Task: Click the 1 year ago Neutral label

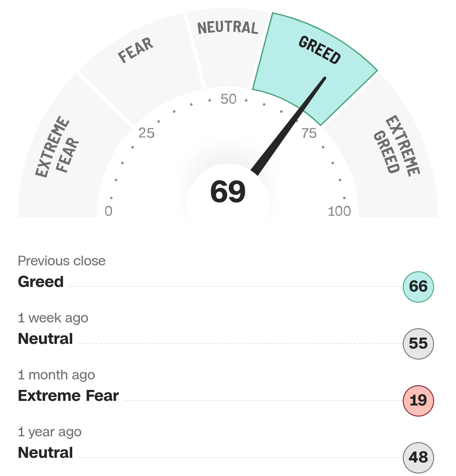Action: tap(45, 453)
